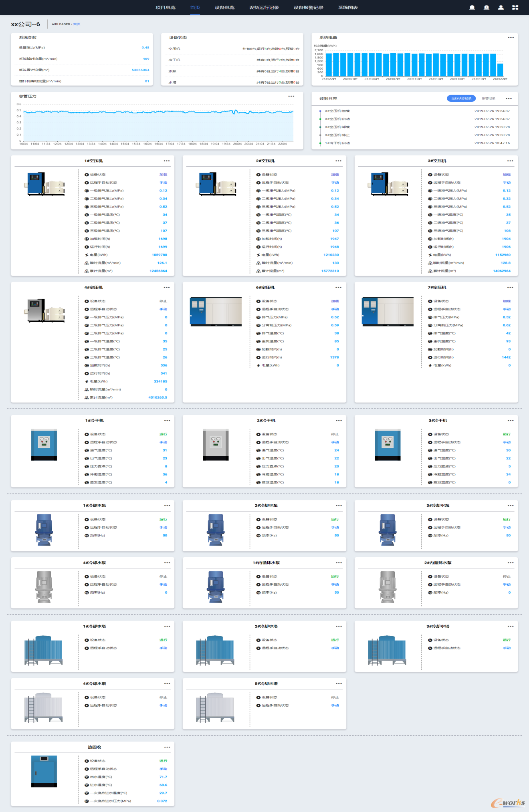Open the ellipsis menu on 1#空压机 card
Viewport: 529px width, 812px height.
point(167,161)
